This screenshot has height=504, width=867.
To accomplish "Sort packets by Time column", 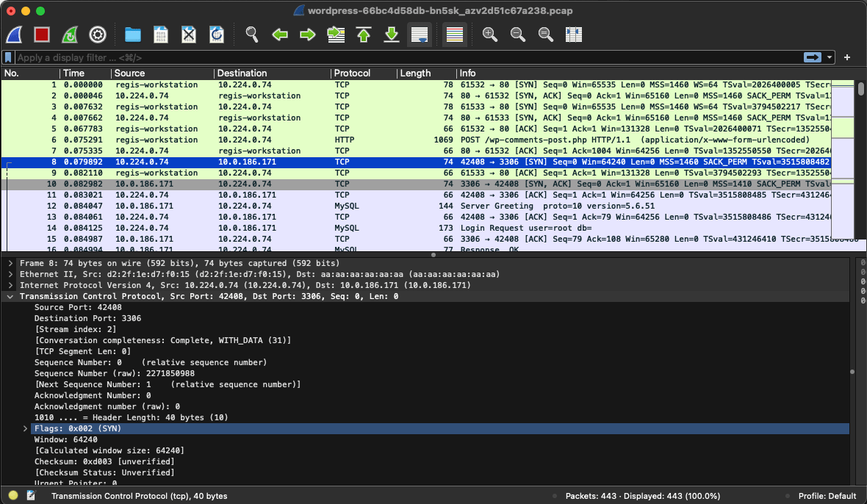I will pyautogui.click(x=85, y=73).
